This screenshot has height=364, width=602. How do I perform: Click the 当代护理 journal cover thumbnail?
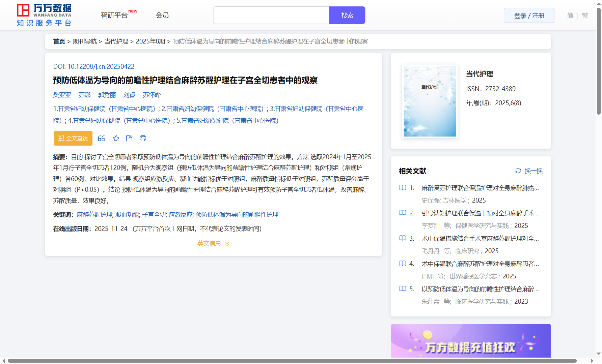[430, 101]
